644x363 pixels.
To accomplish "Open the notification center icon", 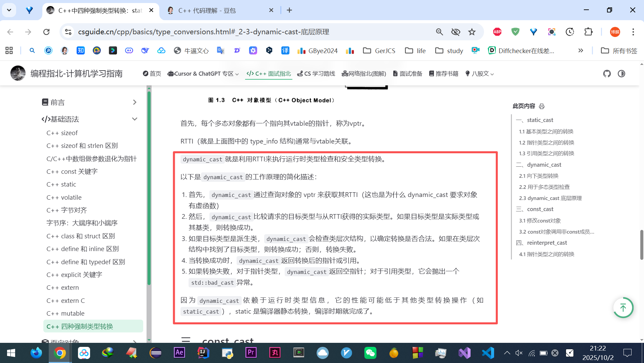I will pyautogui.click(x=627, y=353).
